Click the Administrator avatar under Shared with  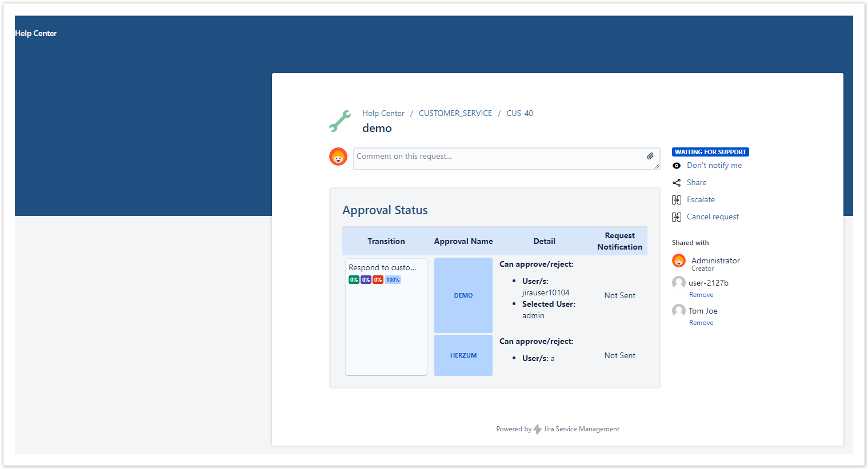pyautogui.click(x=679, y=261)
